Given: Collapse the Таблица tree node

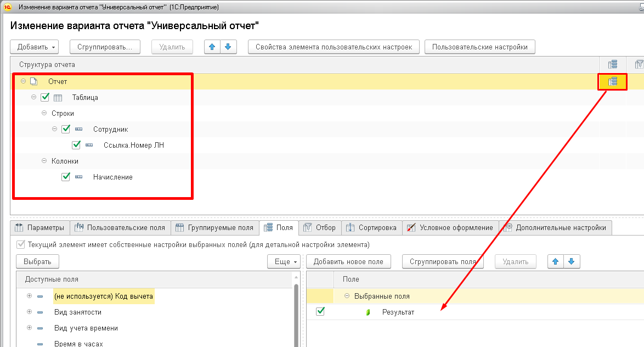Looking at the screenshot, I should [33, 97].
